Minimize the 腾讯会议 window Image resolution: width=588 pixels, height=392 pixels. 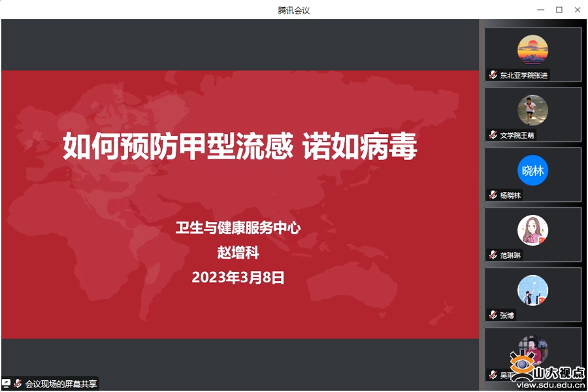(540, 10)
